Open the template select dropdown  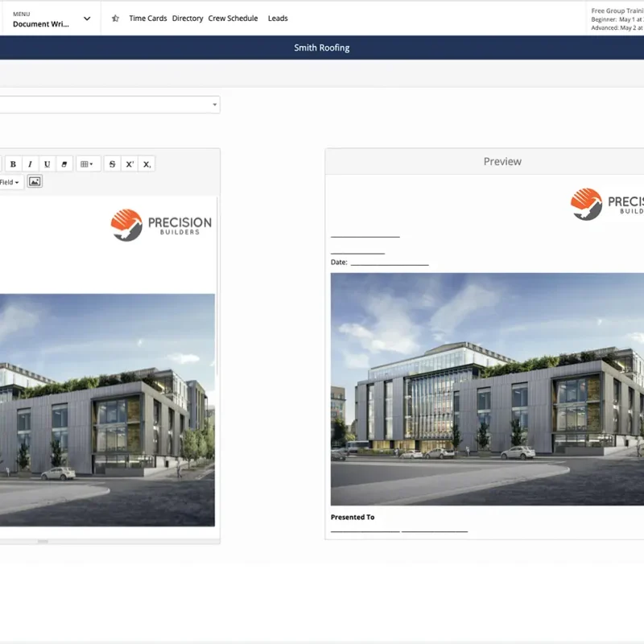point(109,105)
